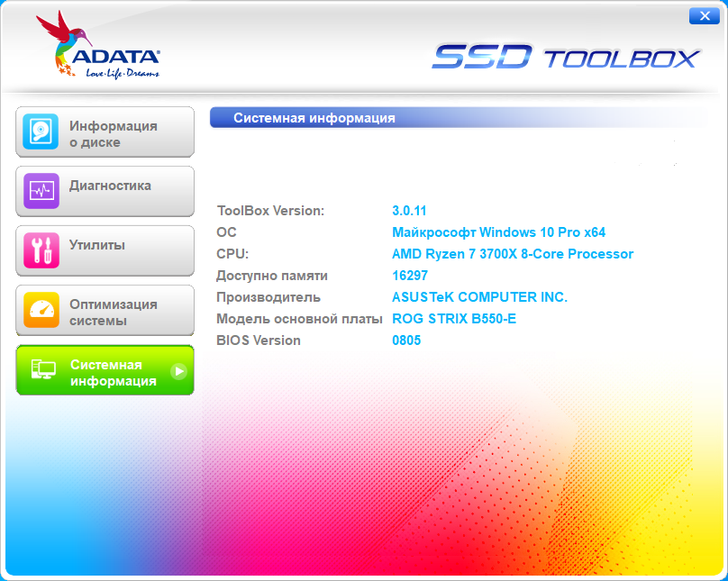The image size is (728, 581).
Task: Select the Windows 10 Pro x64 OS value
Action: (498, 232)
